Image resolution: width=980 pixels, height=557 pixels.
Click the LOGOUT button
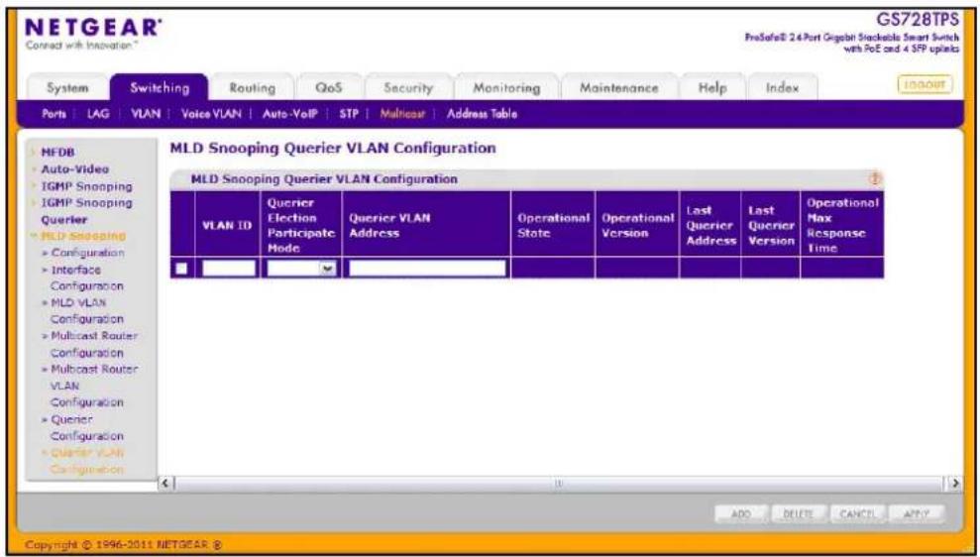pyautogui.click(x=925, y=84)
